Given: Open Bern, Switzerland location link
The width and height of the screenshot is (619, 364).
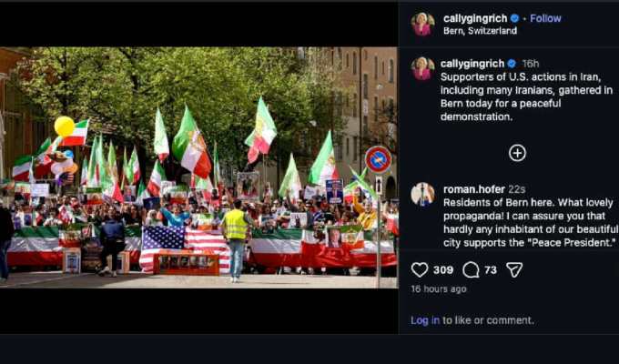Looking at the screenshot, I should (480, 31).
